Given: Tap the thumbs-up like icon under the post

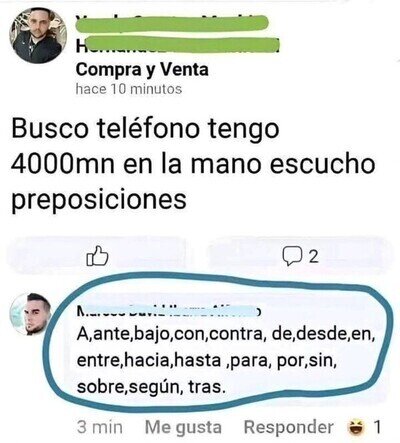Looking at the screenshot, I should (97, 256).
